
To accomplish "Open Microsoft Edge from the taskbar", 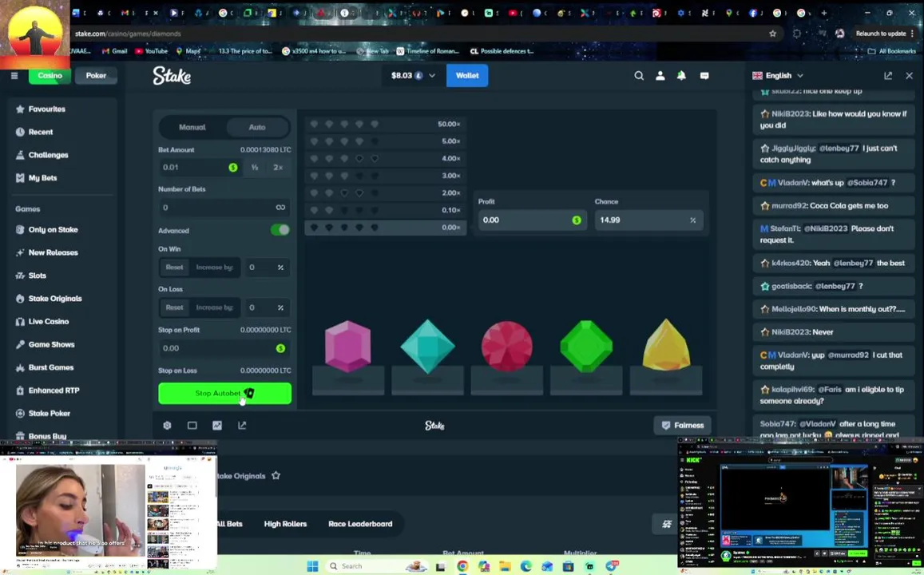I will click(x=525, y=566).
